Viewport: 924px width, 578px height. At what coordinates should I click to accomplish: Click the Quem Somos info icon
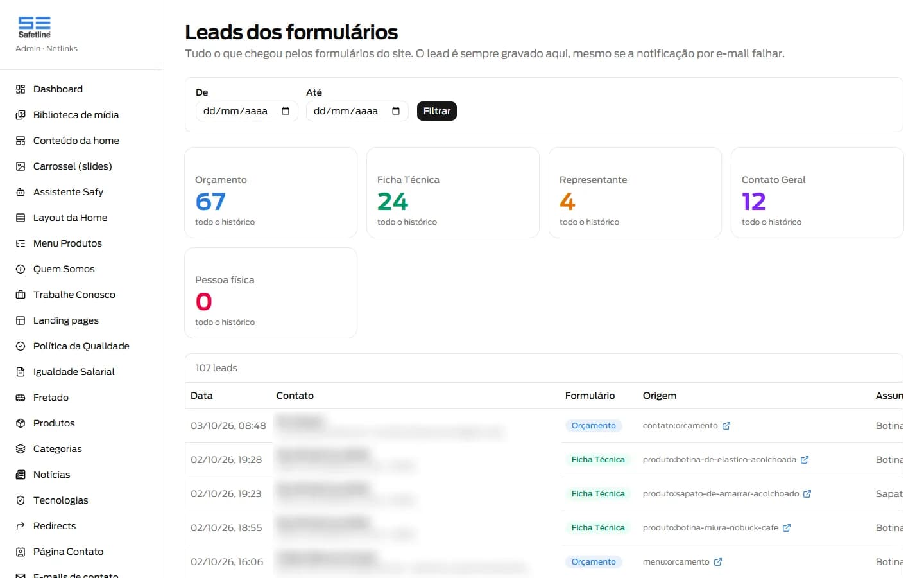21,269
